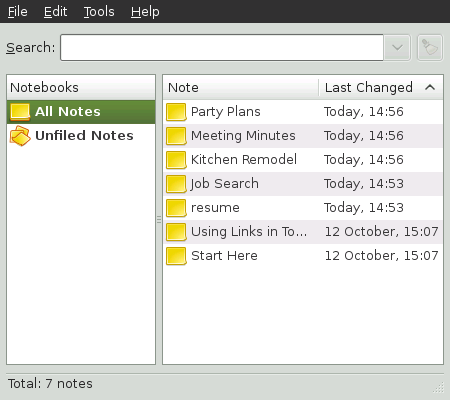Select the Start Here note title
450x400 pixels.
point(224,256)
